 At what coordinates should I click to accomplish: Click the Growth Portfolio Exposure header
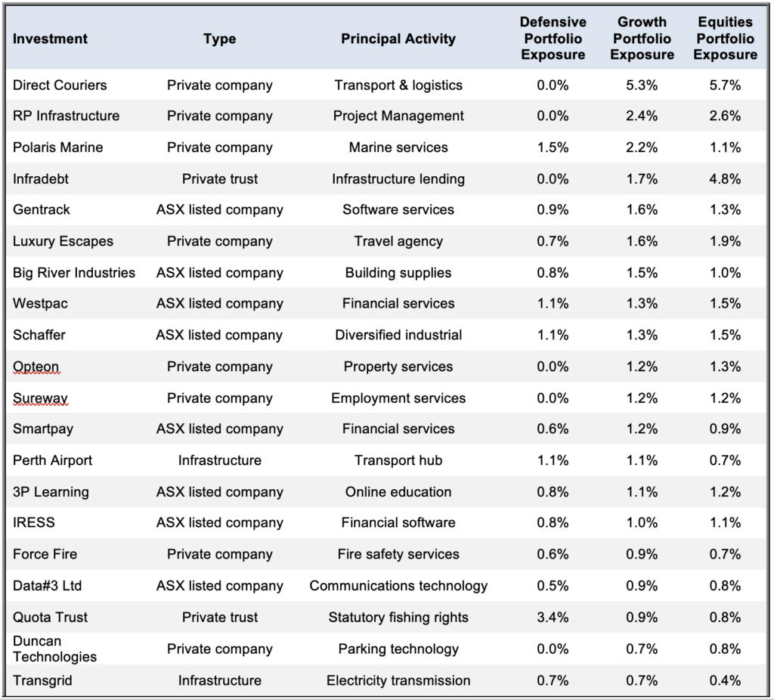642,39
